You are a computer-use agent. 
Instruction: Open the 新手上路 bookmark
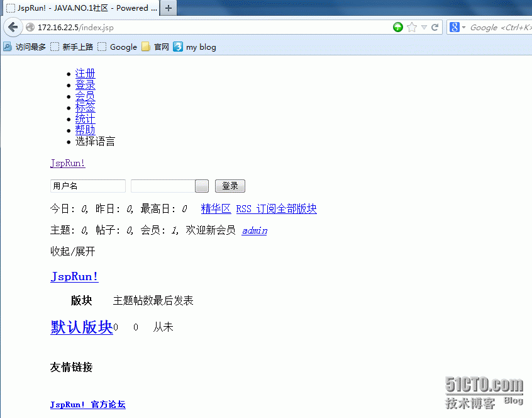click(72, 47)
